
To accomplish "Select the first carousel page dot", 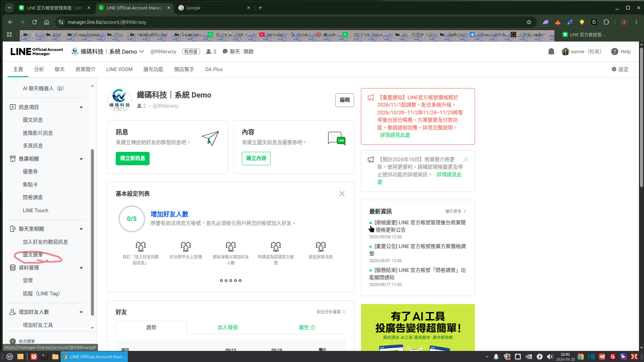I will (221, 281).
